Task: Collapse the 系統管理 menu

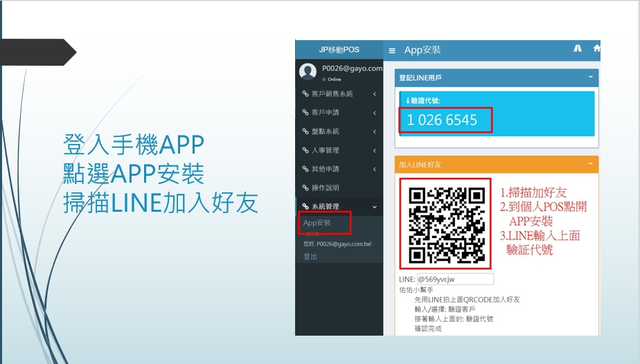Action: (x=375, y=207)
